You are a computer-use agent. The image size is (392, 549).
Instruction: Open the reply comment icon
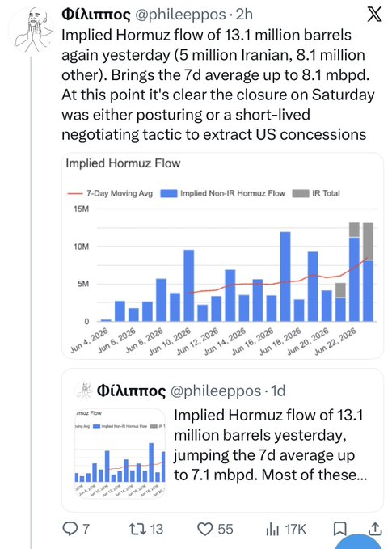coord(70,528)
